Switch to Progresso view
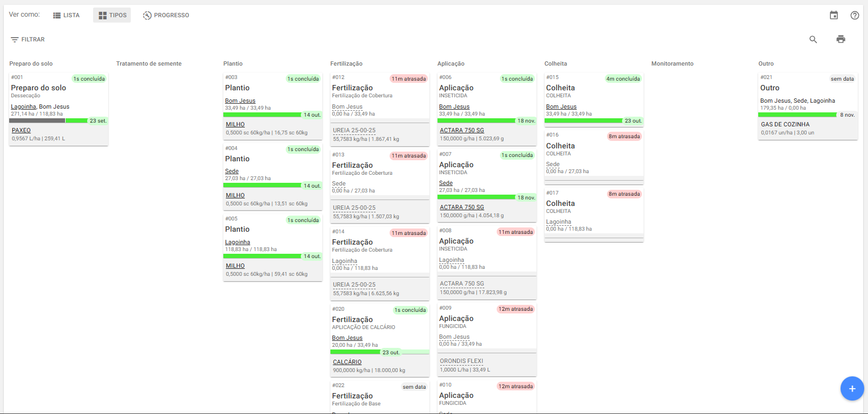 pyautogui.click(x=166, y=15)
